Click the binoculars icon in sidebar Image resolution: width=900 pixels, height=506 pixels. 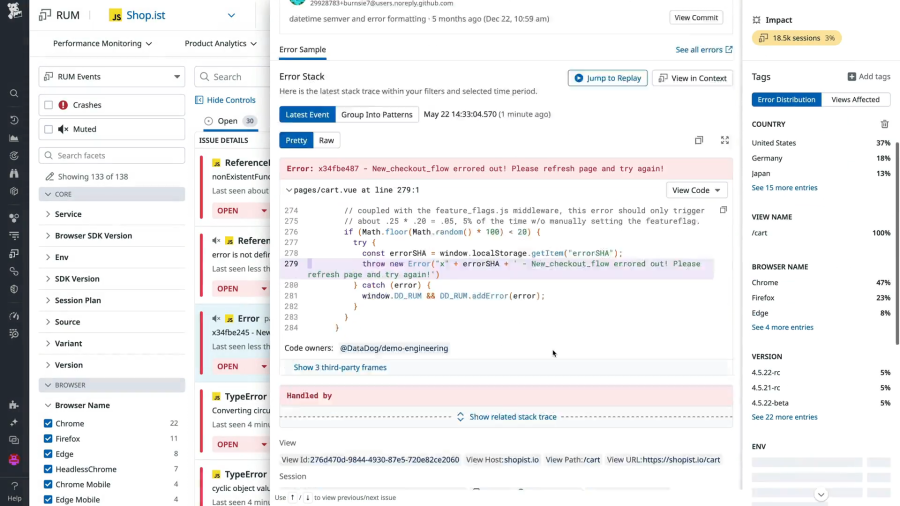14,173
